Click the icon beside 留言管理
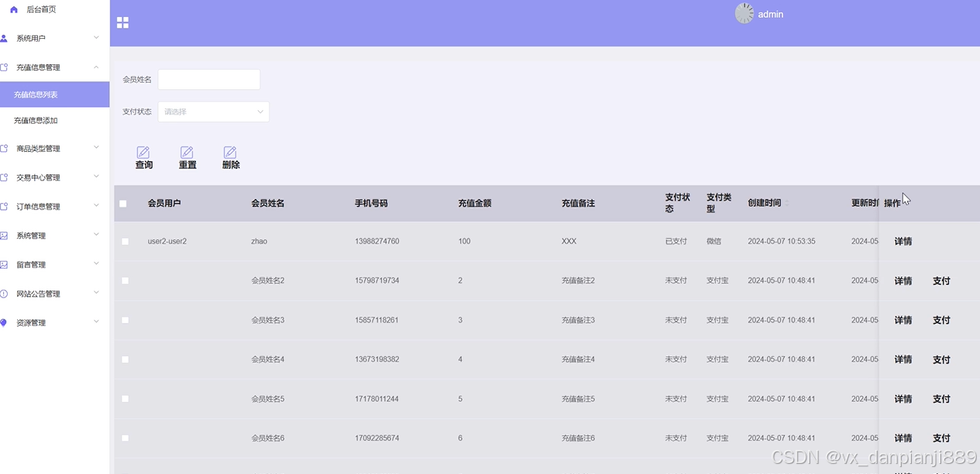This screenshot has width=980, height=474. click(4, 264)
